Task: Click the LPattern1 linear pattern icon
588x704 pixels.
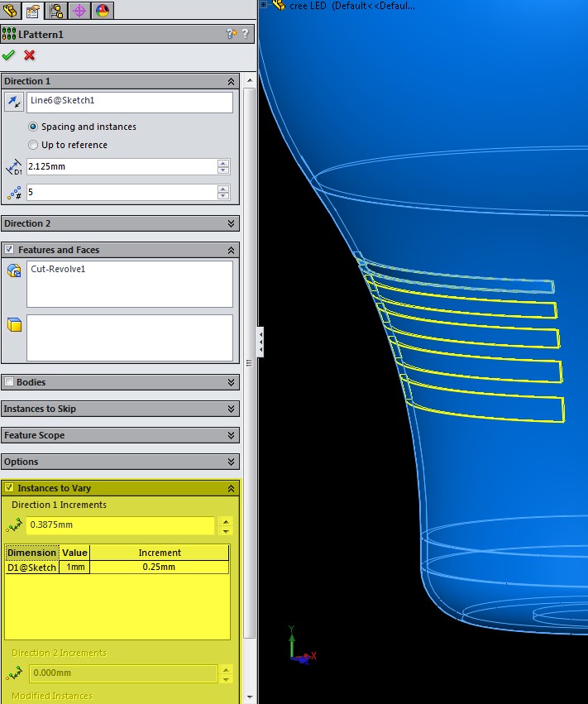Action: 9,34
